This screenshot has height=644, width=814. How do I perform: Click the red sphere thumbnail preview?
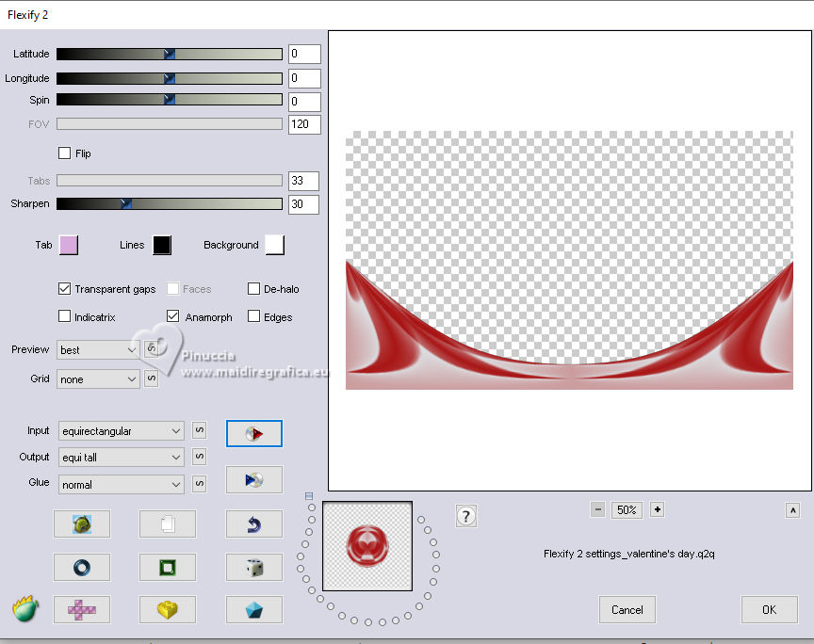(367, 546)
